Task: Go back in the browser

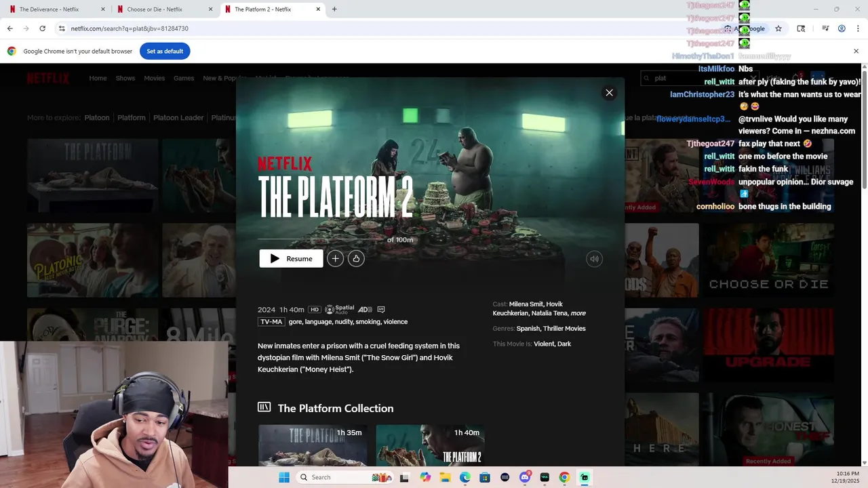Action: point(9,28)
